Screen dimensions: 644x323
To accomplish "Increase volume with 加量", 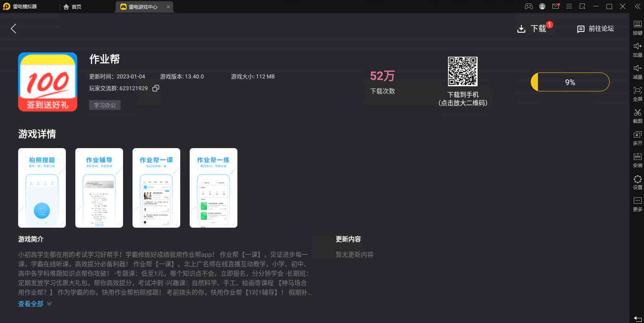I will [637, 50].
